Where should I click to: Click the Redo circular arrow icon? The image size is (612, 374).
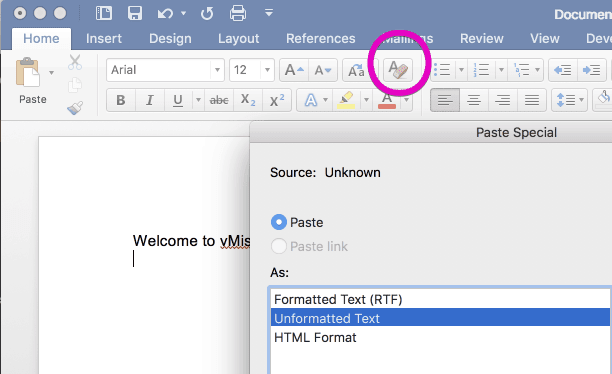tap(207, 14)
